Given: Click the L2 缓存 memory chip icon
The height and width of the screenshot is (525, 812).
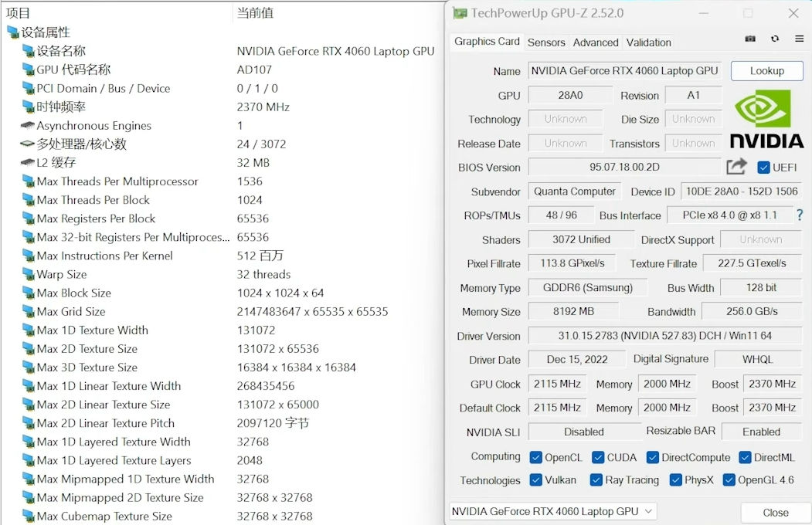Looking at the screenshot, I should [28, 163].
